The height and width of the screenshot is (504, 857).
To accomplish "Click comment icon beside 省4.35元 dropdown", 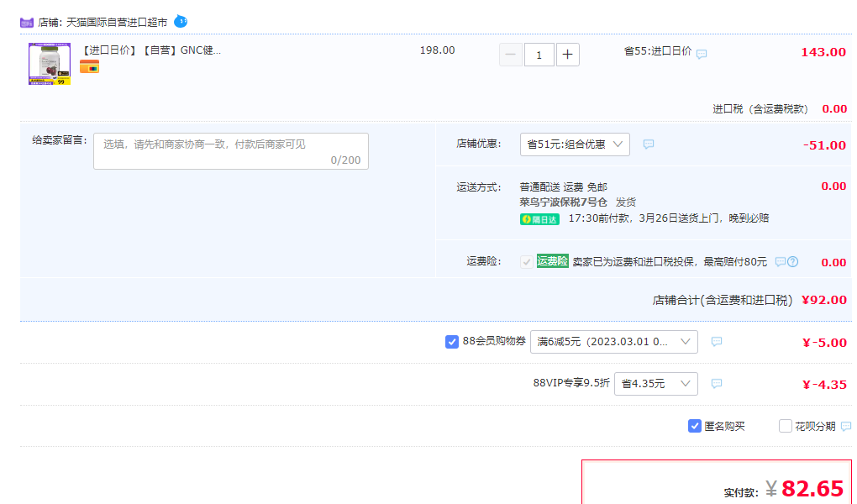I will point(717,384).
